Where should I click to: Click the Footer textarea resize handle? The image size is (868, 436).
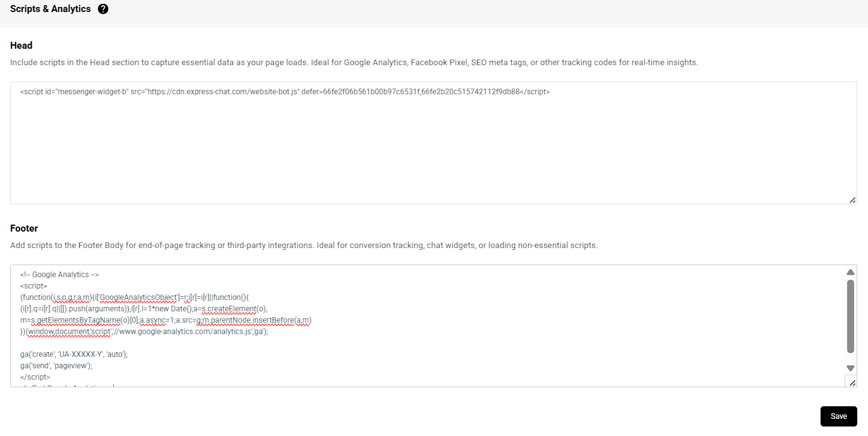click(x=852, y=383)
